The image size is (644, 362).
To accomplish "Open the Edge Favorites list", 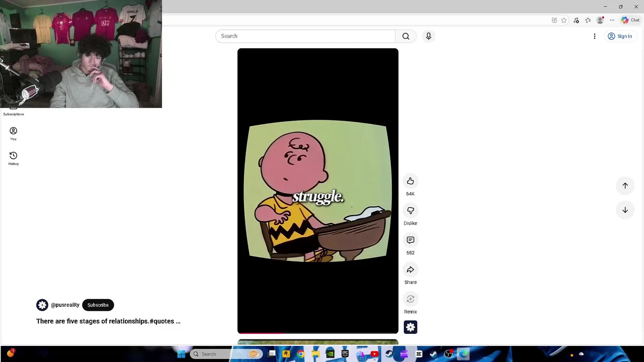I will [x=588, y=20].
